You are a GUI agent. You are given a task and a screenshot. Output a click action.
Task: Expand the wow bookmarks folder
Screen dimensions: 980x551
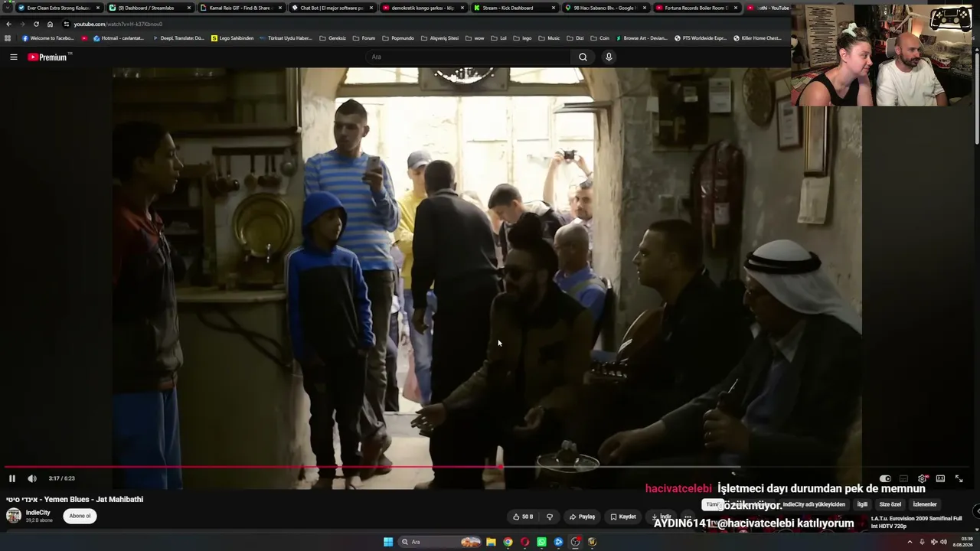(x=475, y=38)
